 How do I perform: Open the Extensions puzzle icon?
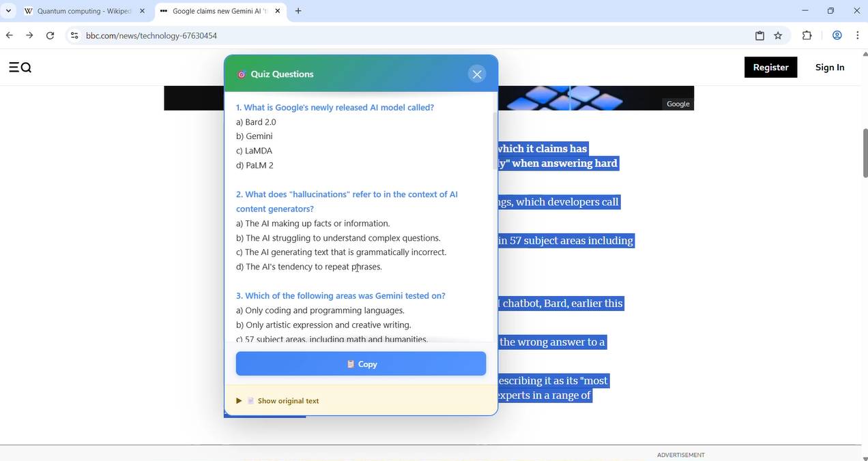(x=807, y=35)
